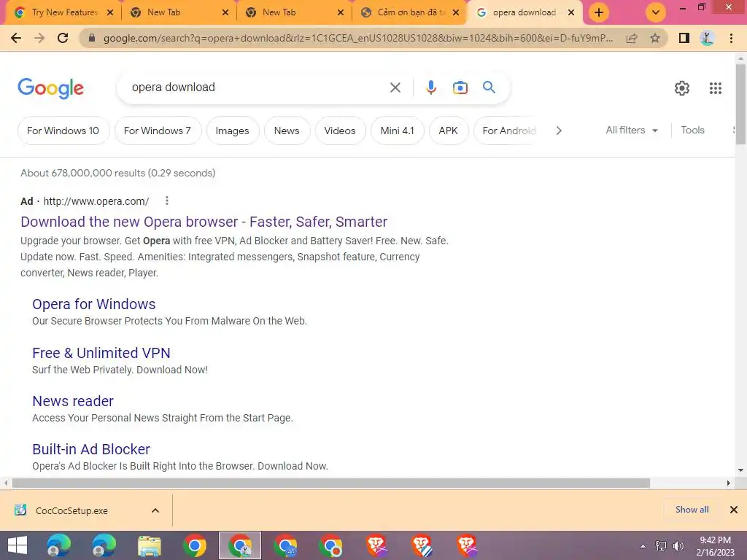Click Show all downloads
The width and height of the screenshot is (747, 560).
[x=692, y=510]
